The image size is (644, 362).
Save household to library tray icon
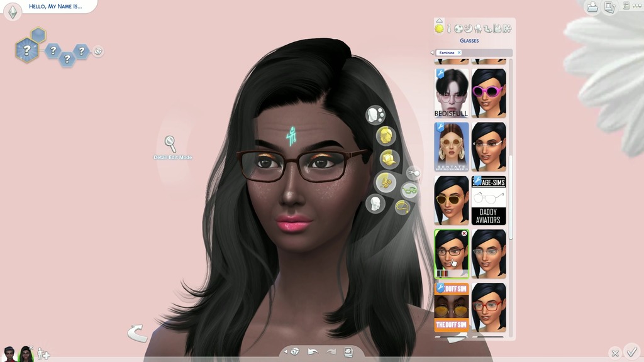(x=592, y=6)
